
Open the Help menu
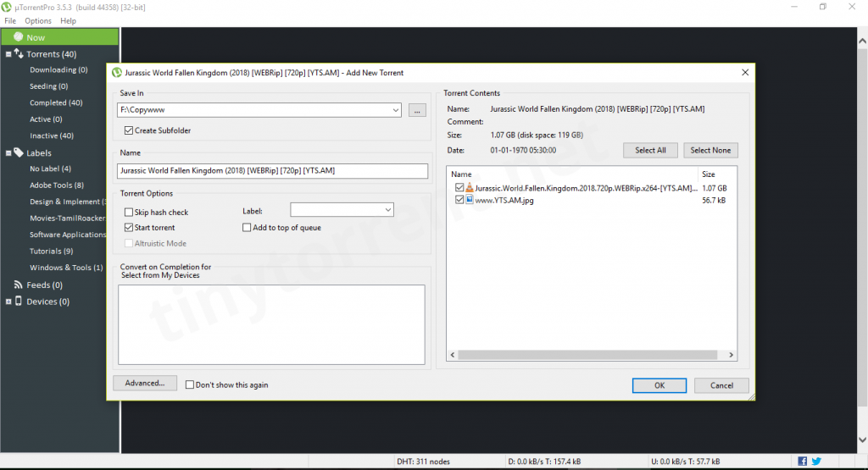click(x=68, y=20)
